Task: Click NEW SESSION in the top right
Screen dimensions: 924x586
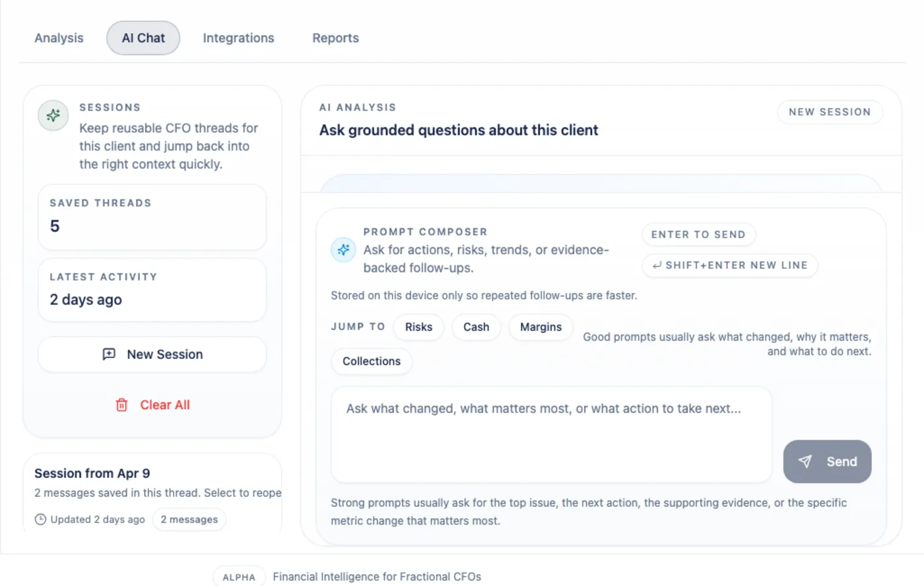Action: 829,112
